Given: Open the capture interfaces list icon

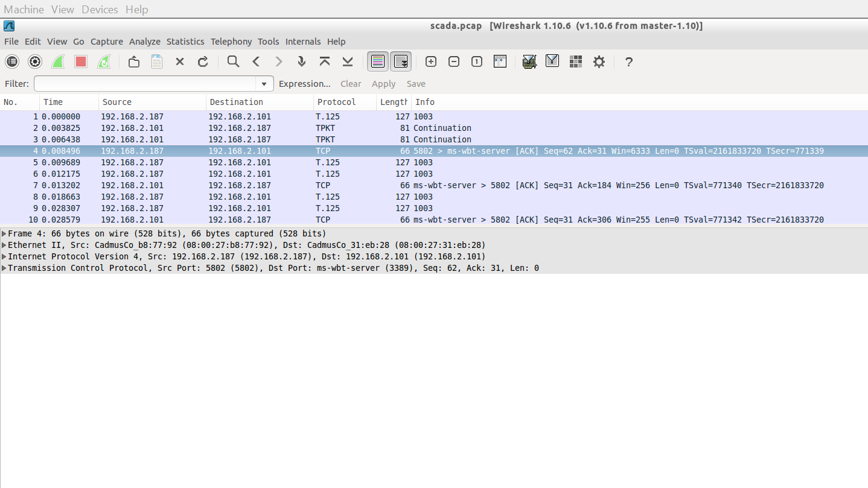Looking at the screenshot, I should point(12,62).
